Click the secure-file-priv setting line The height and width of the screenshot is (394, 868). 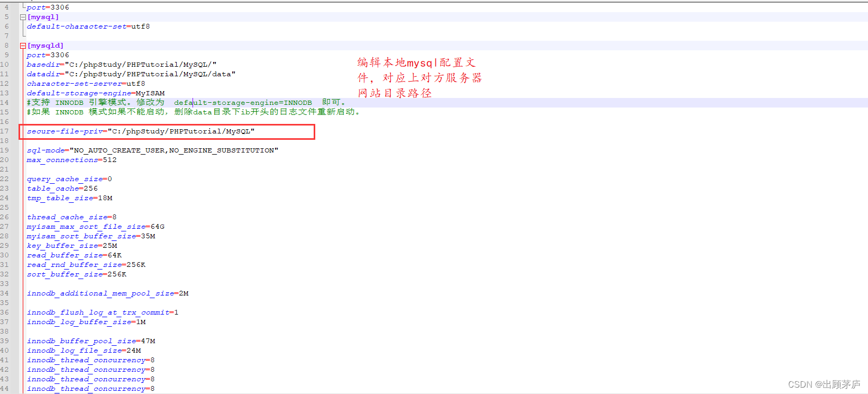141,131
